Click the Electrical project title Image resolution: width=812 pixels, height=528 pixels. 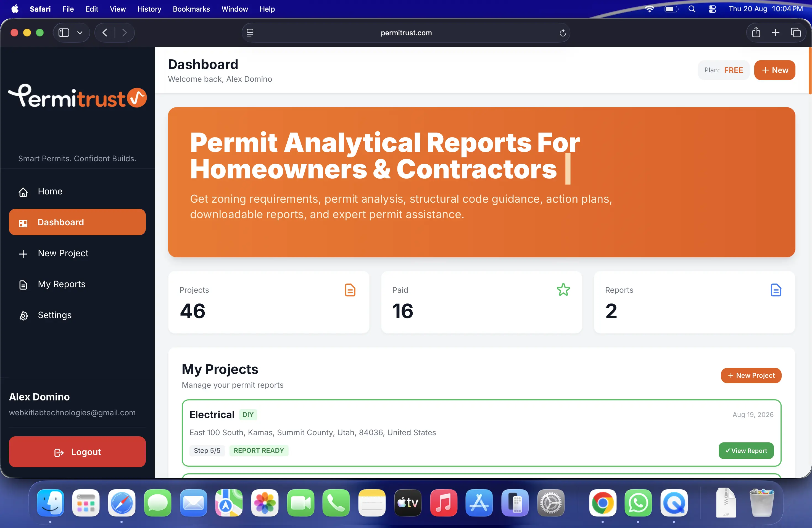point(212,415)
